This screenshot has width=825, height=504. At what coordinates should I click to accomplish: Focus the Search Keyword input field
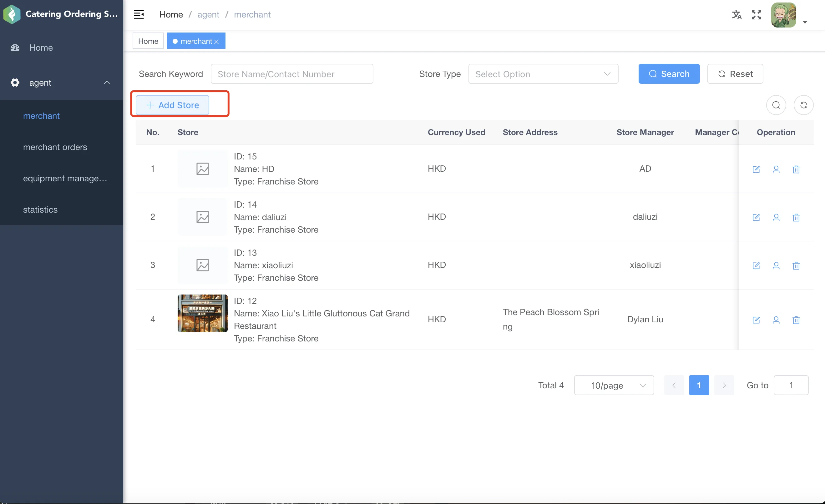[292, 74]
